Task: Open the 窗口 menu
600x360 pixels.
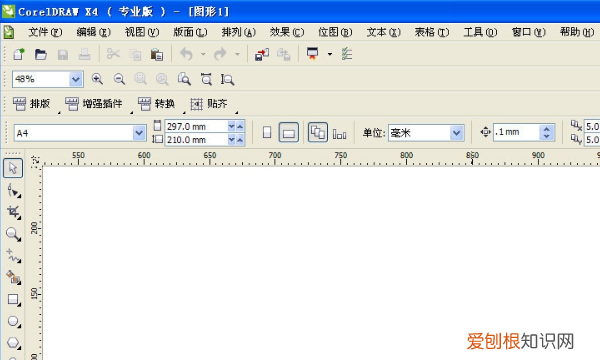Action: click(x=528, y=32)
